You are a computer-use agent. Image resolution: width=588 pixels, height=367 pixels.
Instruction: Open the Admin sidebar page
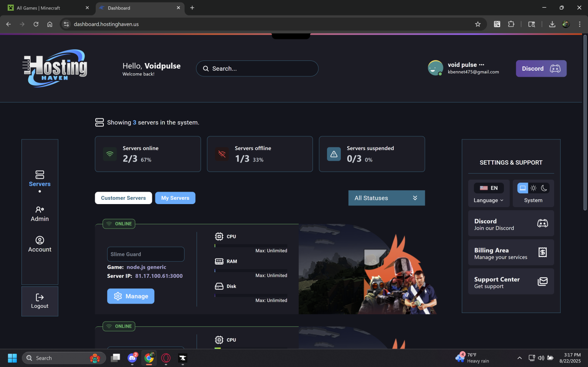[39, 214]
